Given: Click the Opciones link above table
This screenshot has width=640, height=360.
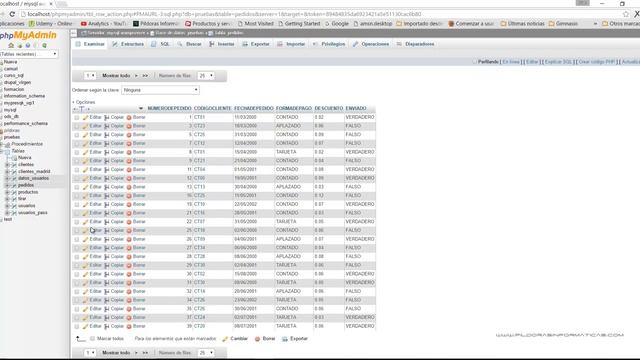Looking at the screenshot, I should (85, 102).
